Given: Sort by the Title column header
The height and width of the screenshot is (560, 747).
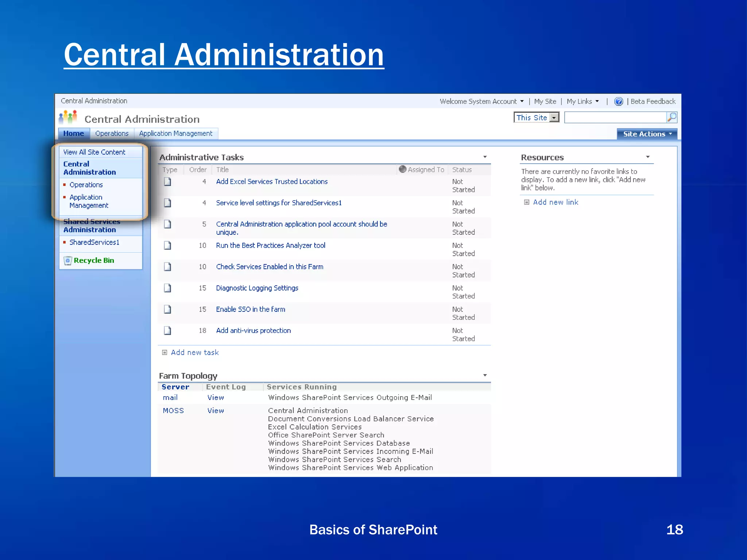Looking at the screenshot, I should [222, 170].
